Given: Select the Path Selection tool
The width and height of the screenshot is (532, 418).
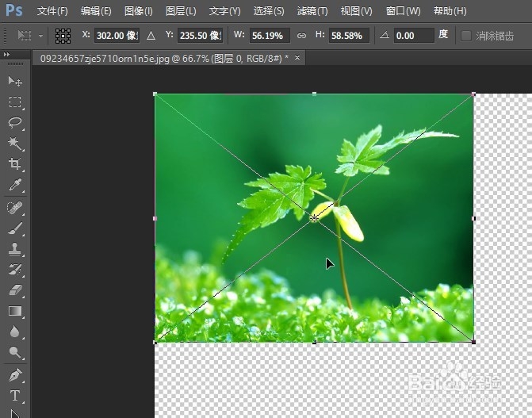Looking at the screenshot, I should click(x=14, y=413).
